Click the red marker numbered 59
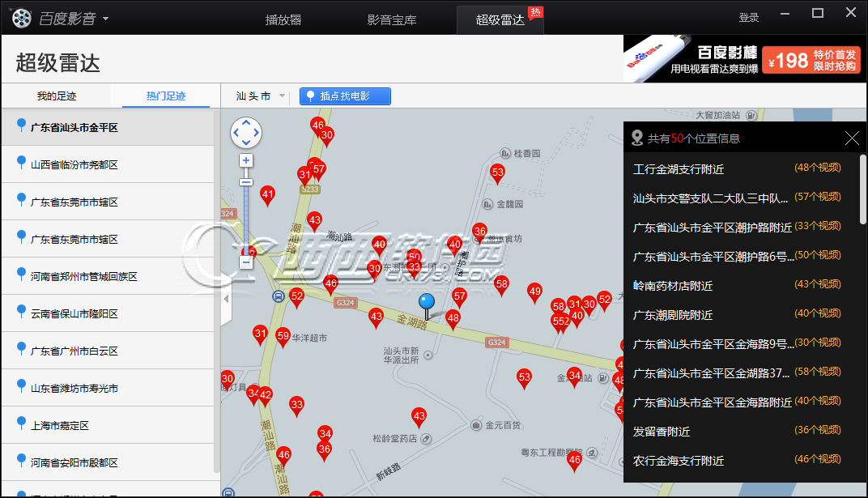Screen dimensions: 868x498 pos(283,335)
